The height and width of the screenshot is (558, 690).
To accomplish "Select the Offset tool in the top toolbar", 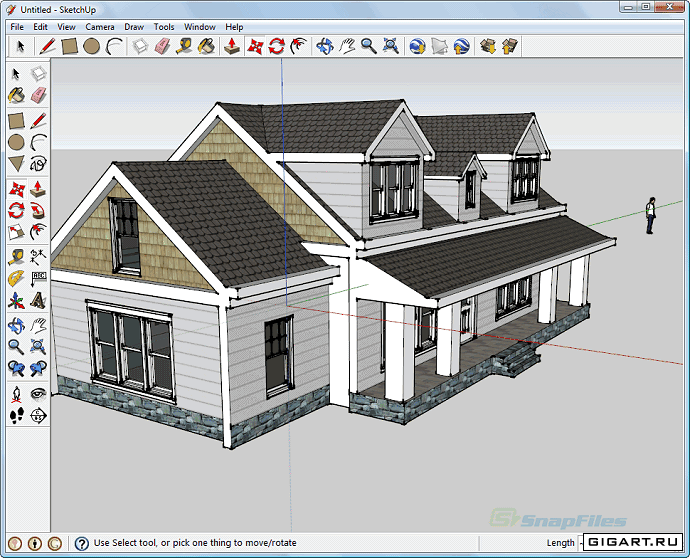I will point(298,46).
